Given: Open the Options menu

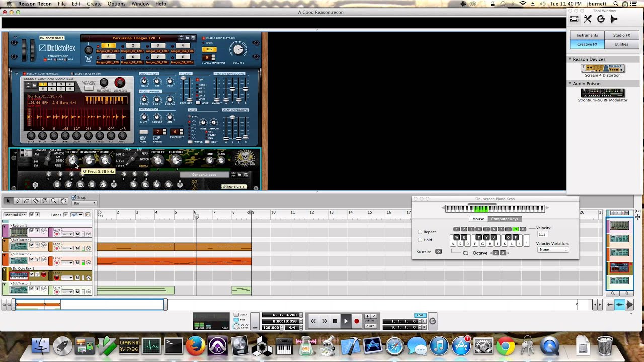Looking at the screenshot, I should tap(116, 4).
